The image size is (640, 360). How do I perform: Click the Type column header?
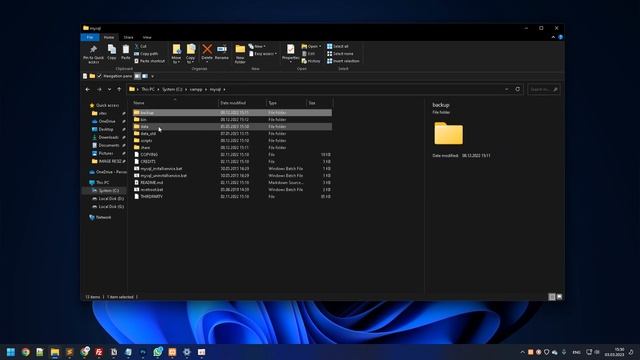[x=286, y=103]
